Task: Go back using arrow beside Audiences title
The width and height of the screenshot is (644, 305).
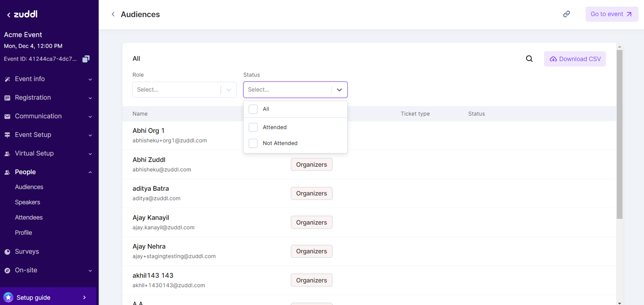Action: click(x=113, y=14)
